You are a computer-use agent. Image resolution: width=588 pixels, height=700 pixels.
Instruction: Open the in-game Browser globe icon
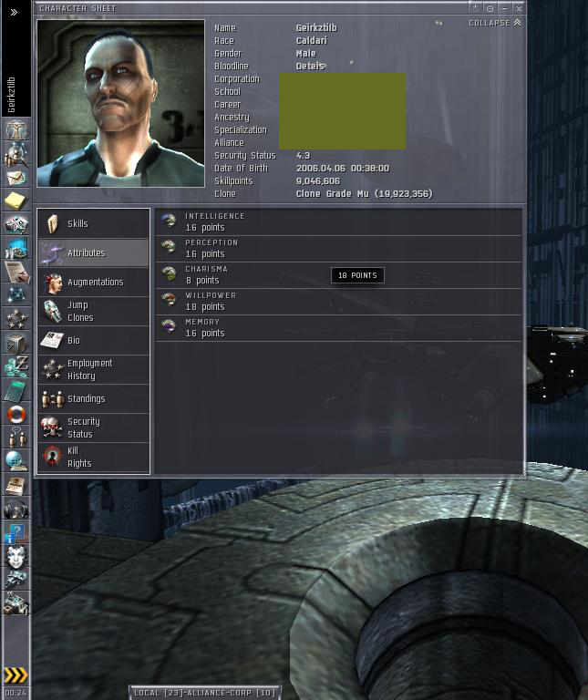[x=16, y=461]
